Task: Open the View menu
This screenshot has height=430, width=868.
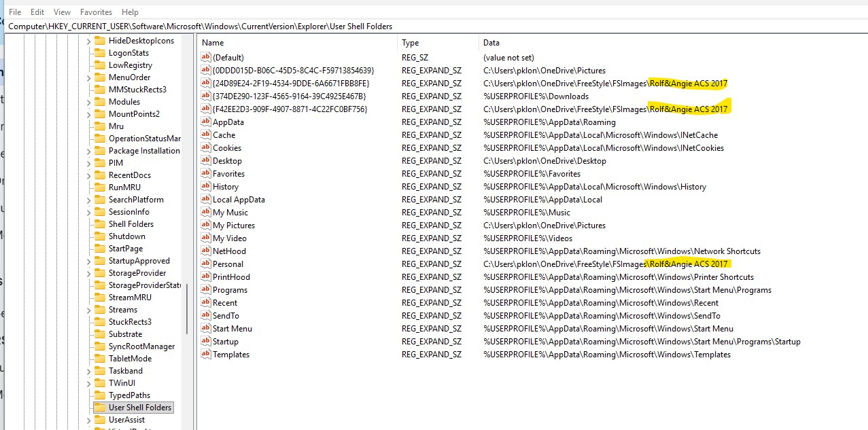Action: pyautogui.click(x=62, y=12)
